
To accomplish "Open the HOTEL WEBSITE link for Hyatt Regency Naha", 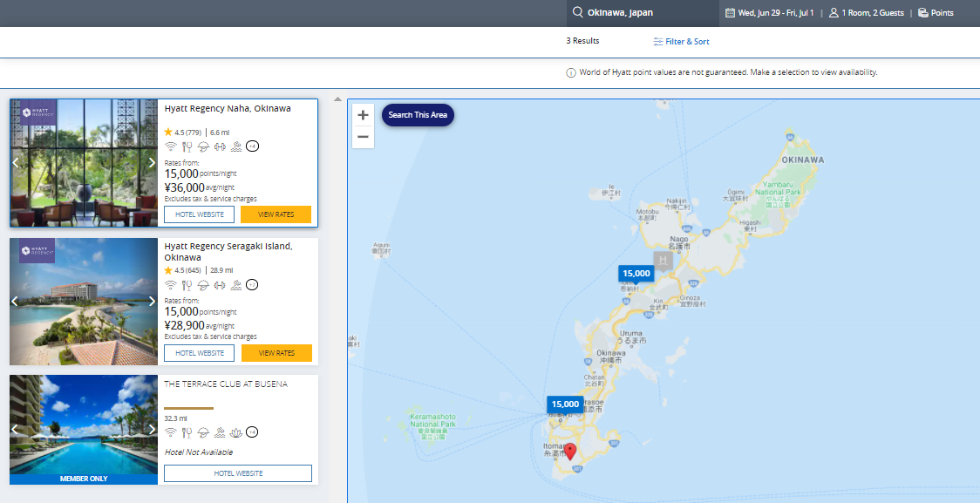I will point(199,214).
